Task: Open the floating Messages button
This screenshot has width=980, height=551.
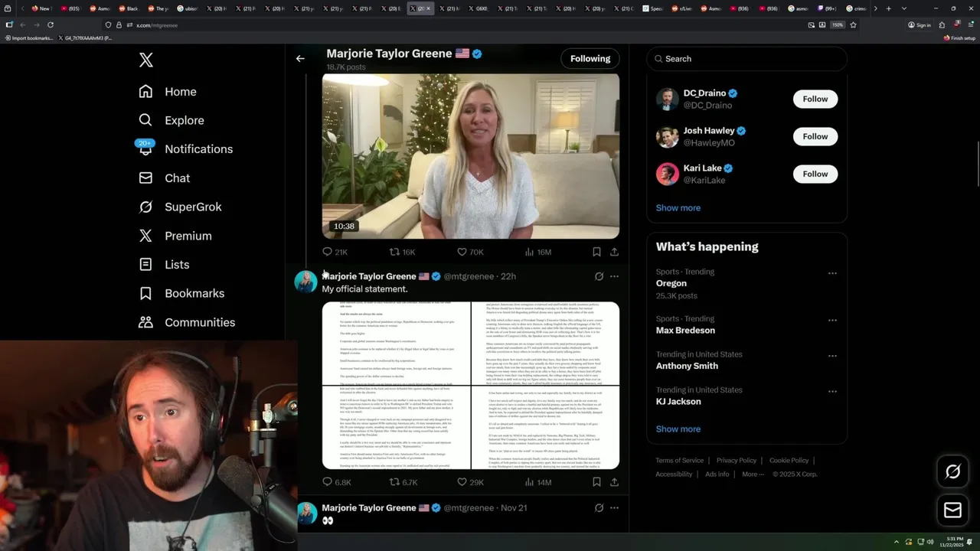Action: click(x=952, y=510)
